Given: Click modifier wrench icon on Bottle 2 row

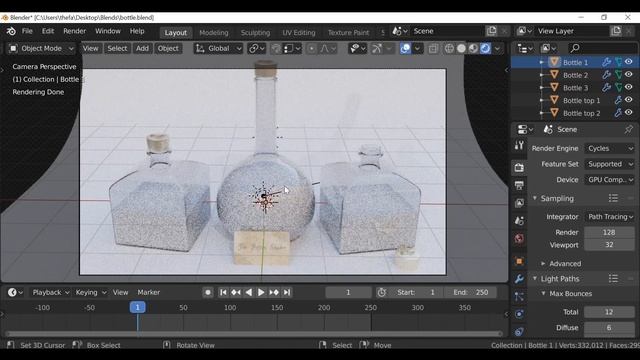Looking at the screenshot, I should click(607, 75).
